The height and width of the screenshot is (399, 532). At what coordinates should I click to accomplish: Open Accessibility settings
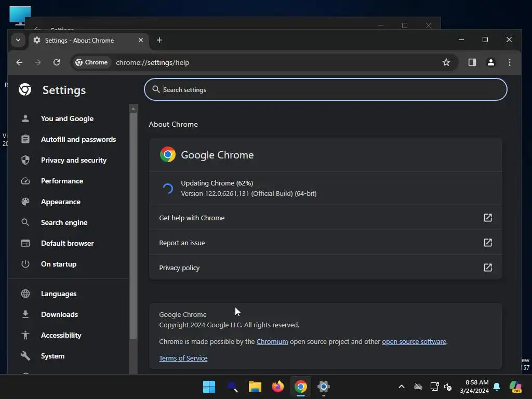(x=61, y=335)
